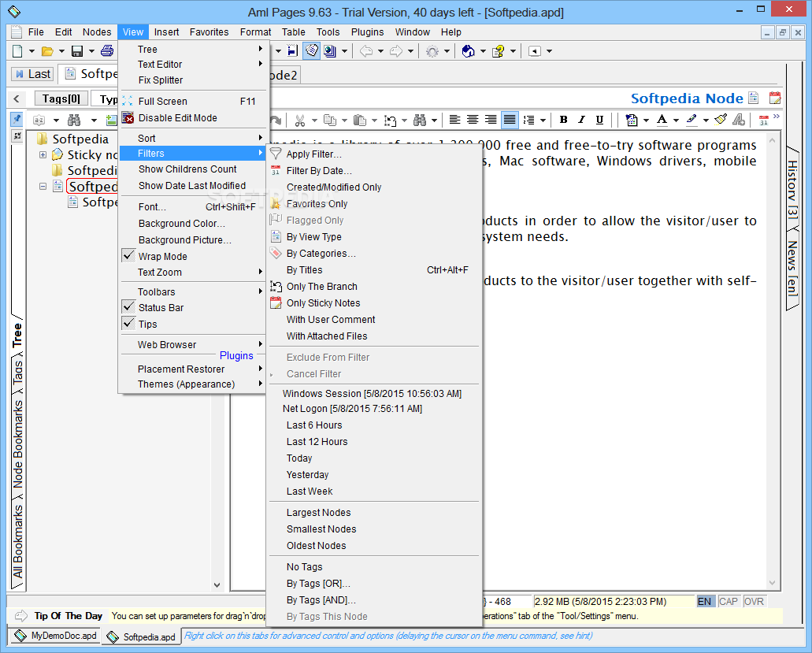This screenshot has width=812, height=653.
Task: Click the Bold formatting icon
Action: 563,121
